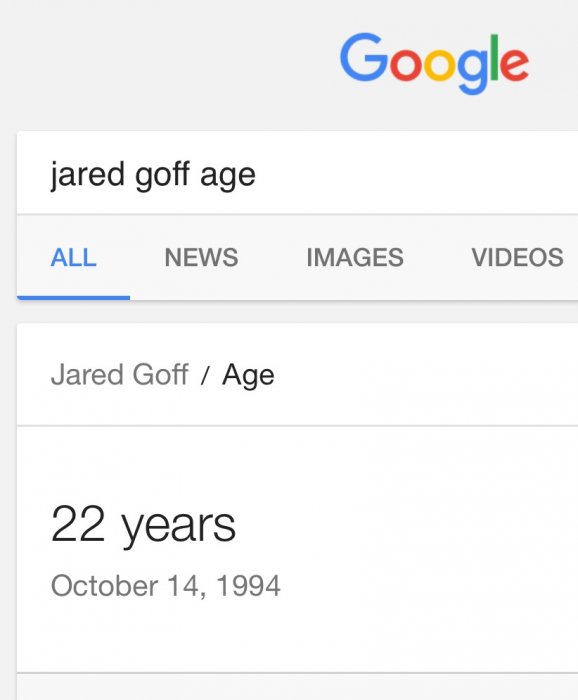The image size is (578, 700).
Task: Click the Age breadcrumb label
Action: [248, 375]
